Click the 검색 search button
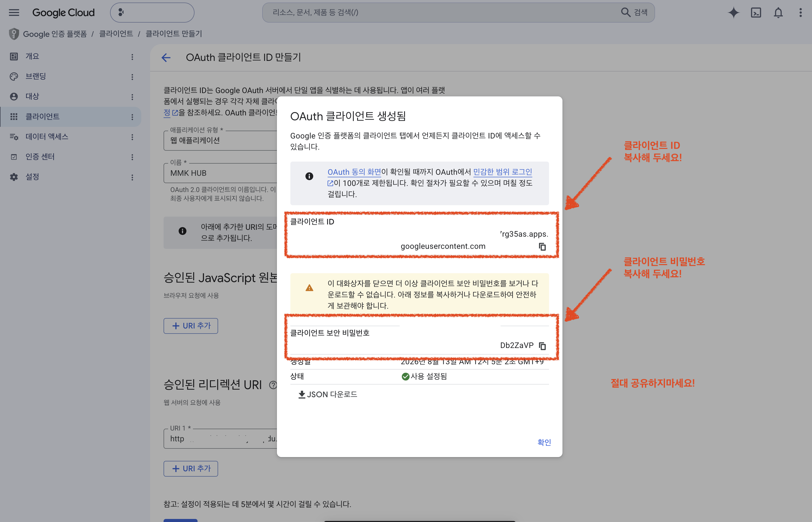 tap(634, 12)
